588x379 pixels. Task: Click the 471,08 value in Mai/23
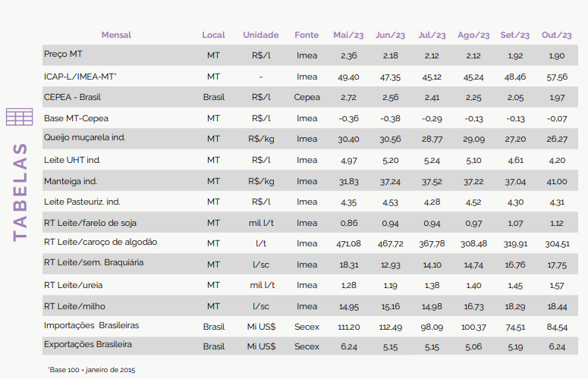[x=348, y=244]
